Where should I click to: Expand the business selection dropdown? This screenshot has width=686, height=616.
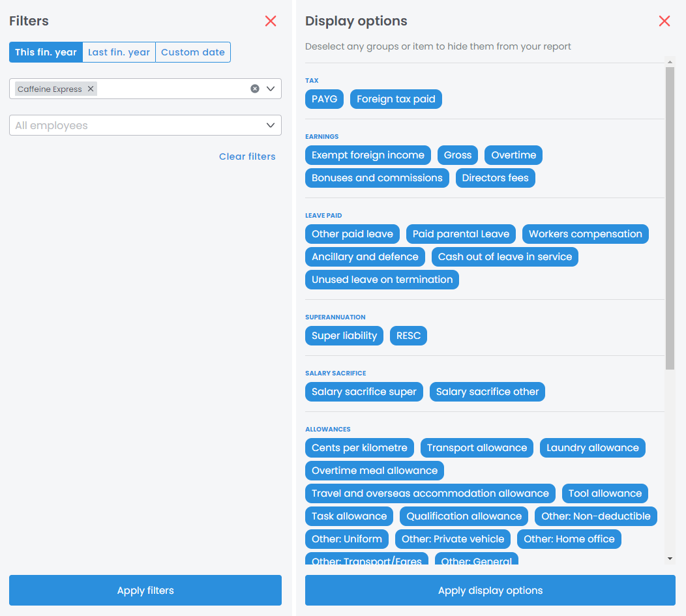271,89
